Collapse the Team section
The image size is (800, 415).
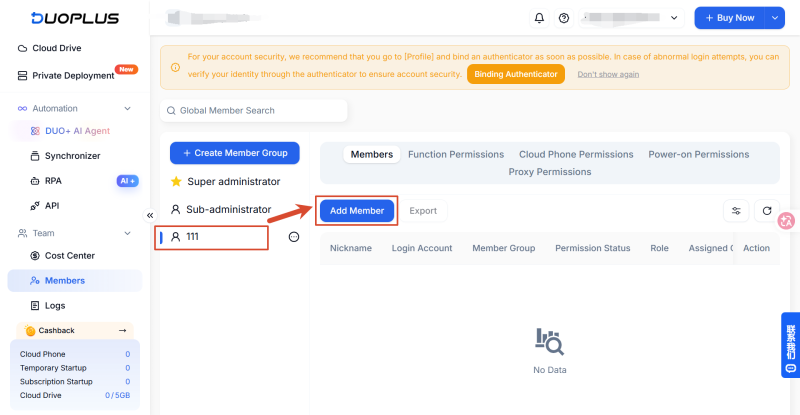pos(128,233)
